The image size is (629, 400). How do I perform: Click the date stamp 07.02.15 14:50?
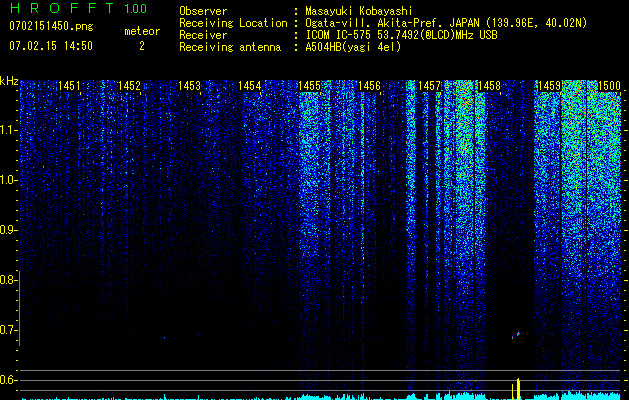tap(51, 46)
